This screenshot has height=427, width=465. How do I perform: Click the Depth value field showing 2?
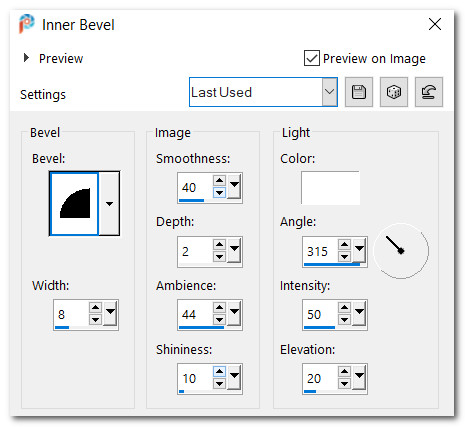click(196, 251)
